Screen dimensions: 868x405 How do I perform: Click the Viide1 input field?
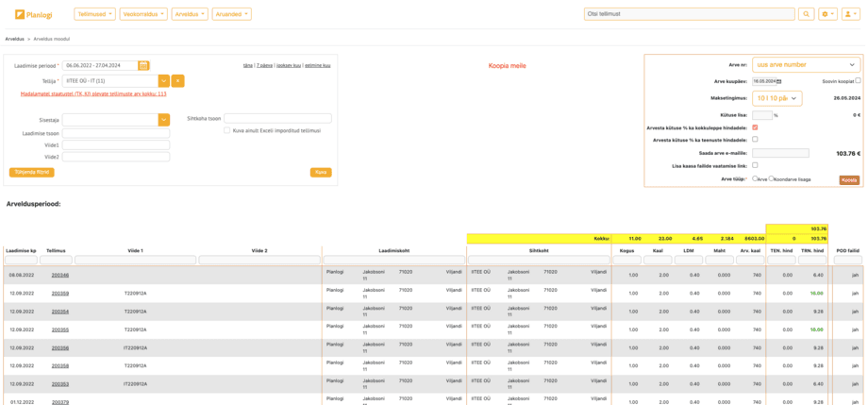pos(116,144)
